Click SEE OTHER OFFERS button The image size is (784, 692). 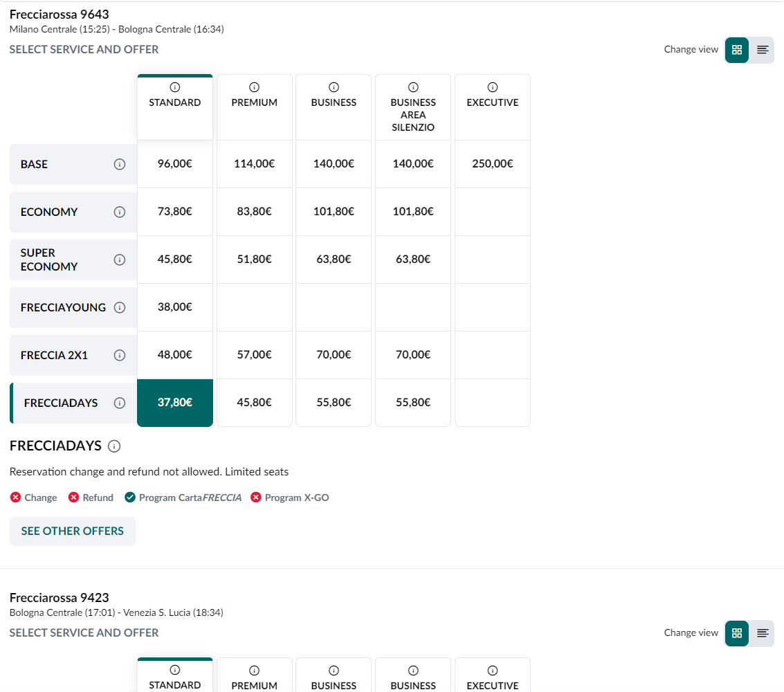point(73,531)
